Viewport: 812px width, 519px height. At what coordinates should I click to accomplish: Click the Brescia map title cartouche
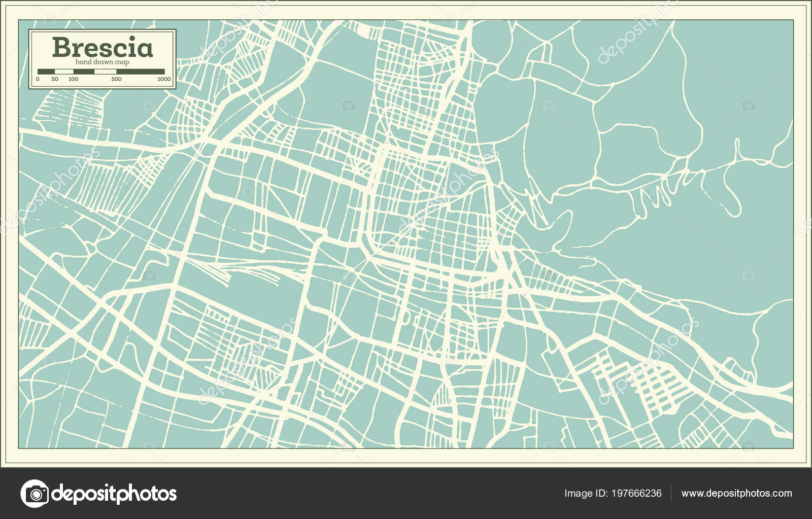pos(101,60)
